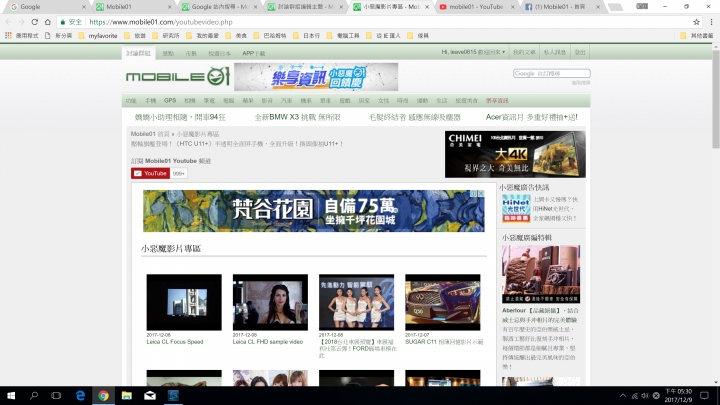Open the 電腦工具 bookmark folder
This screenshot has height=405, width=720.
pos(343,35)
